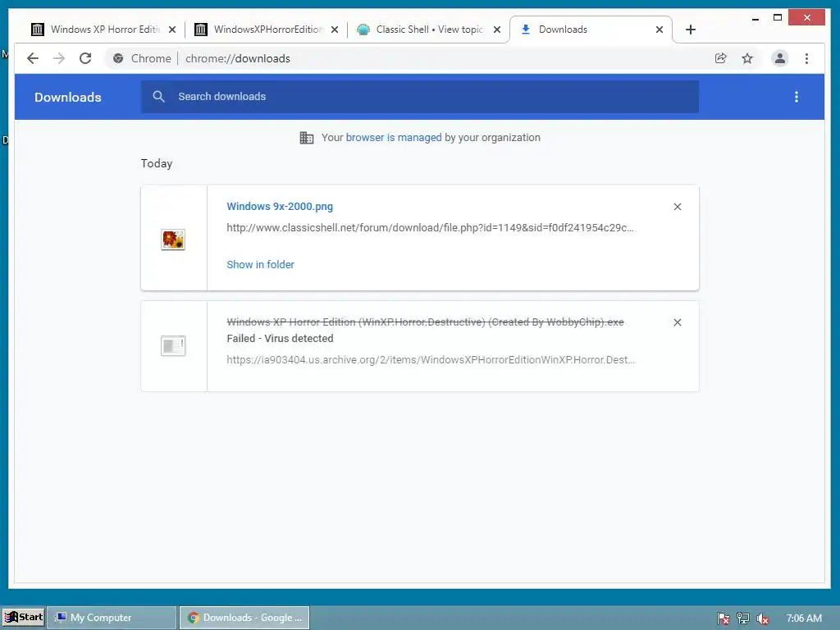Close the Downloads tab
The width and height of the screenshot is (840, 630).
click(x=660, y=30)
